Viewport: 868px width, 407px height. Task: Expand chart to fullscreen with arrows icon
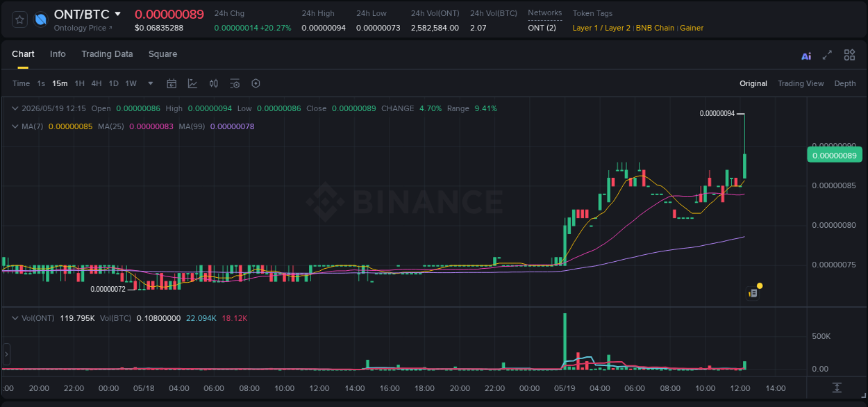coord(827,55)
